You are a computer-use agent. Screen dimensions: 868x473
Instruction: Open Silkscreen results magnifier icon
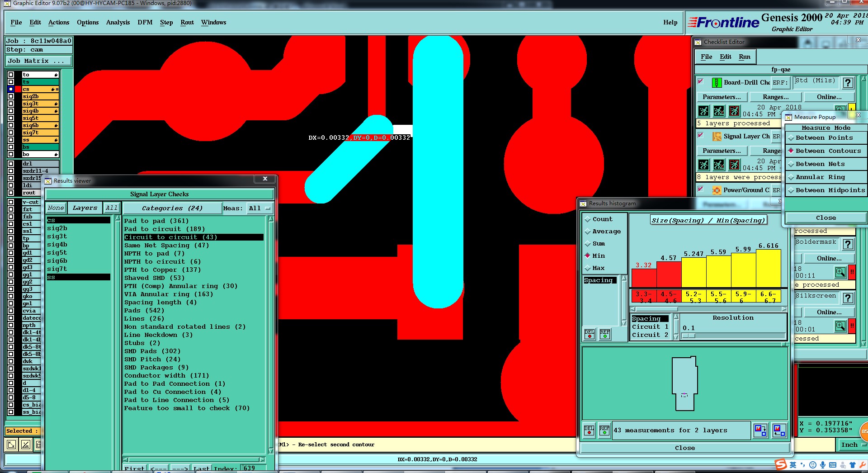click(840, 326)
